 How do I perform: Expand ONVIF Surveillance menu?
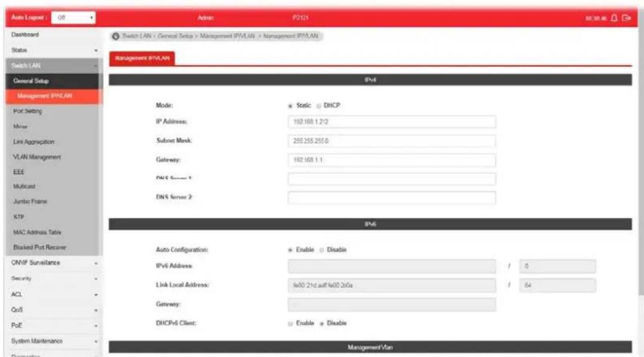pos(53,263)
